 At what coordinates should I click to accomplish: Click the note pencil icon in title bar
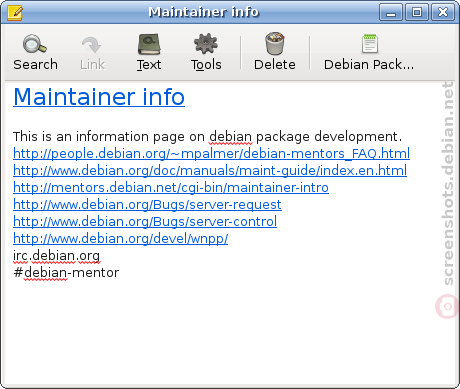pyautogui.click(x=15, y=13)
